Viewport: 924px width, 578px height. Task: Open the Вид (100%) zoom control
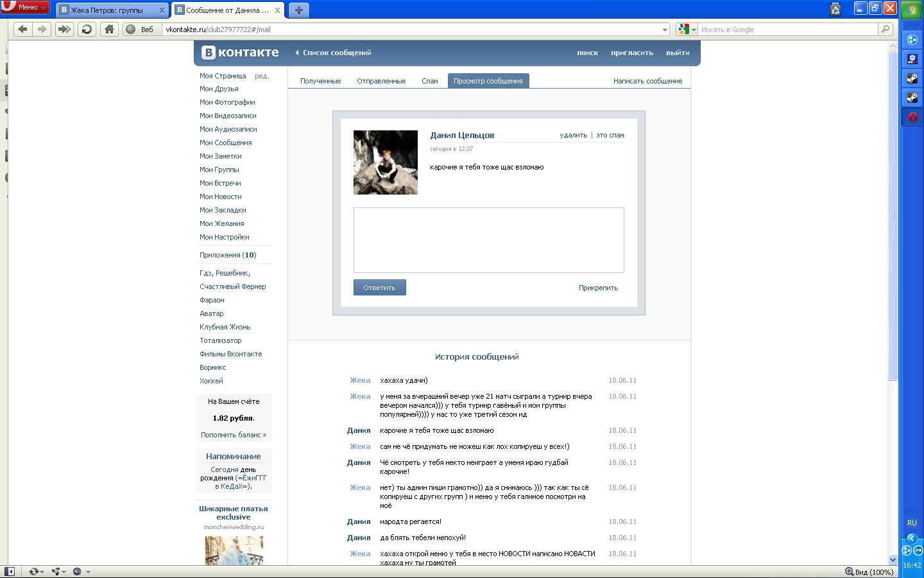tap(869, 572)
